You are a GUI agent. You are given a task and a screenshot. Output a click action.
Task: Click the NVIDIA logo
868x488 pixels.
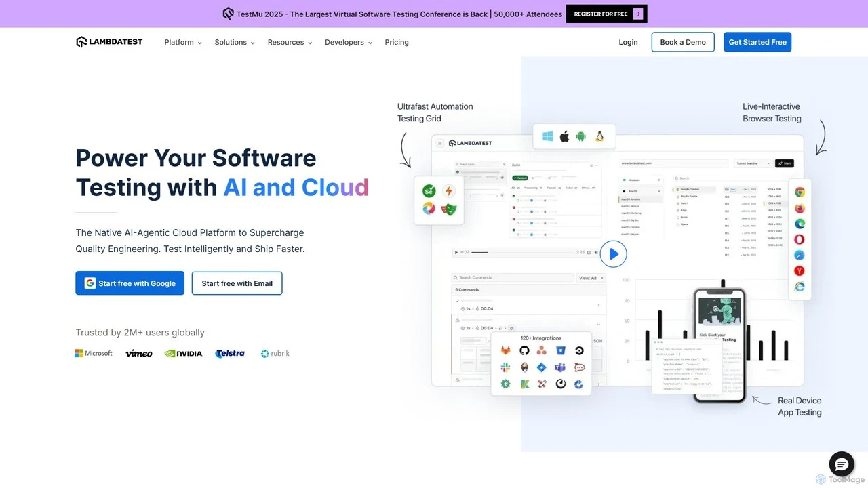pos(184,353)
